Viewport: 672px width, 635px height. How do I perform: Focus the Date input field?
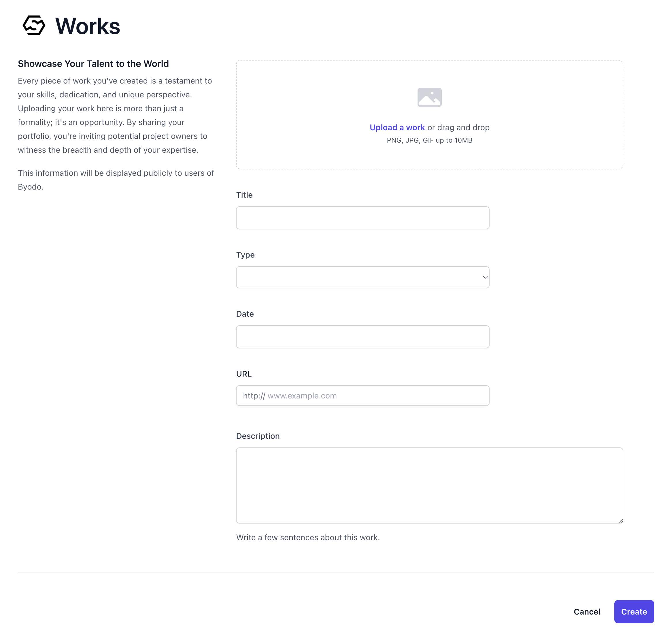362,337
